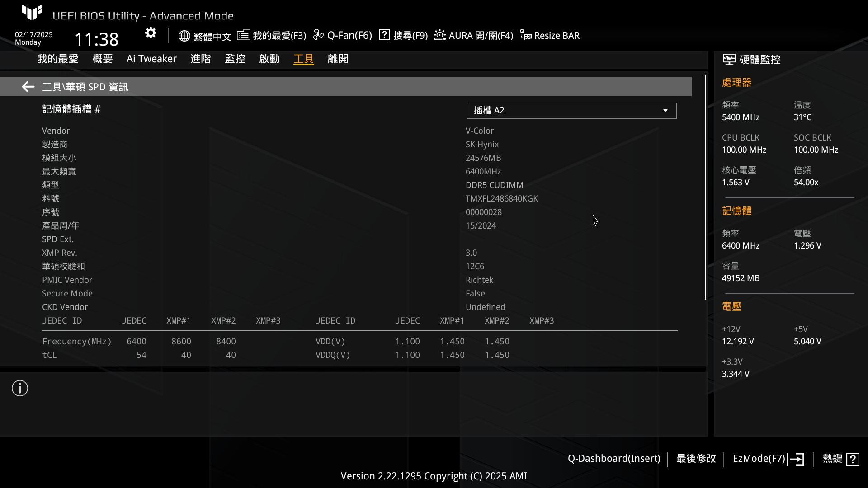Click the XMP#2 frequency 8400

pos(226,342)
